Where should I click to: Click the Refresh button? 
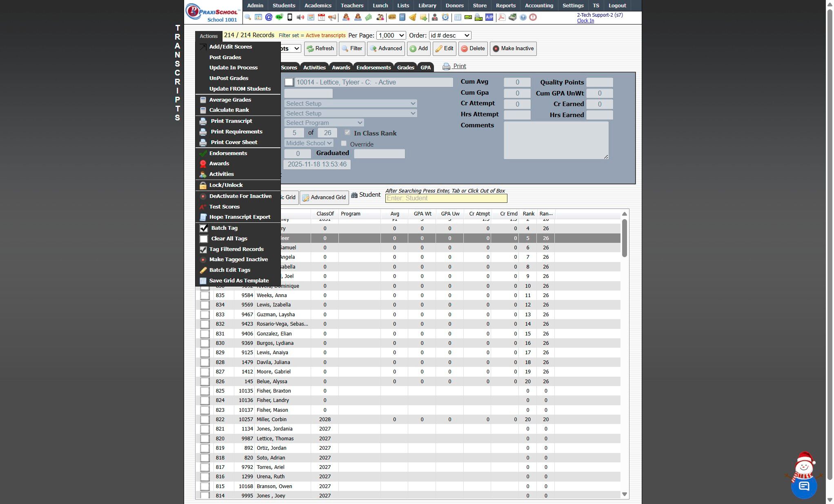click(x=320, y=49)
